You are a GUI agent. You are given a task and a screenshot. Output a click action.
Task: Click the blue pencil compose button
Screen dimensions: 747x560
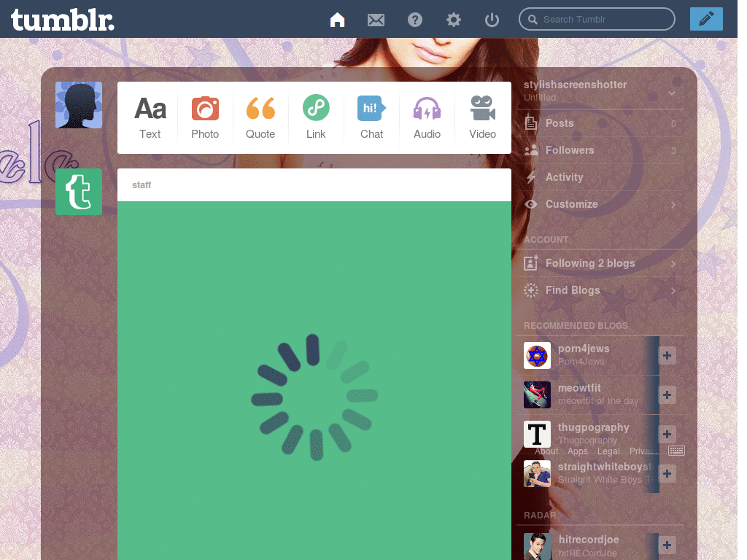(706, 19)
